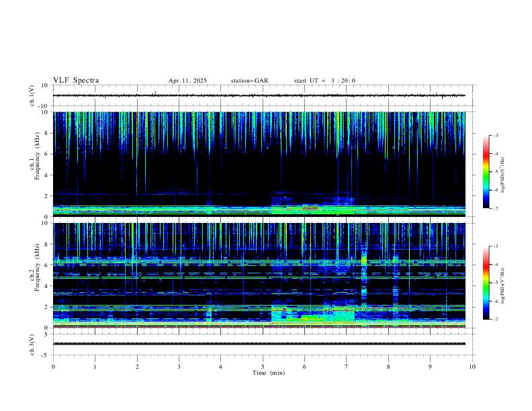Click the time axis tick label "2"
This screenshot has width=532, height=411.
point(137,367)
